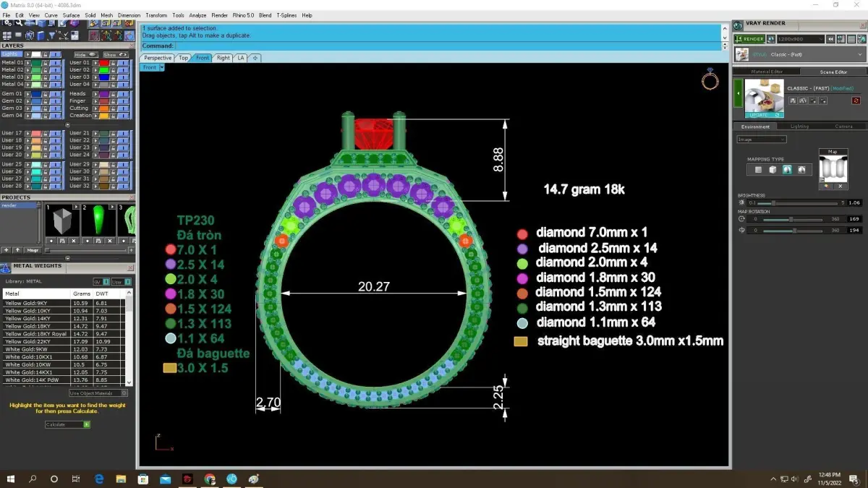Image resolution: width=868 pixels, height=488 pixels.
Task: Collapse the green arrow beside render preview
Action: tap(739, 93)
